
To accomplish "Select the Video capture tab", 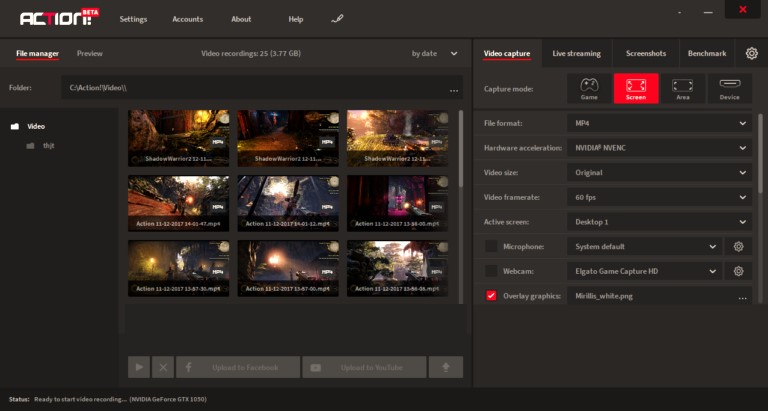I will [507, 53].
